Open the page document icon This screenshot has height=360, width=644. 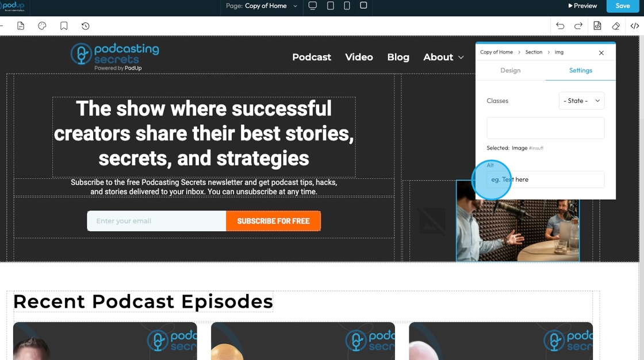click(x=21, y=26)
